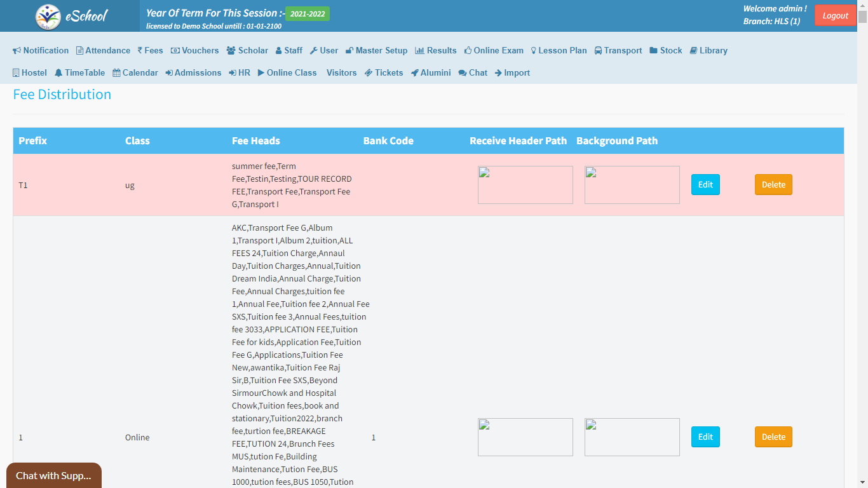Click the Master Setup unlock icon
This screenshot has width=868, height=488.
[x=349, y=51]
